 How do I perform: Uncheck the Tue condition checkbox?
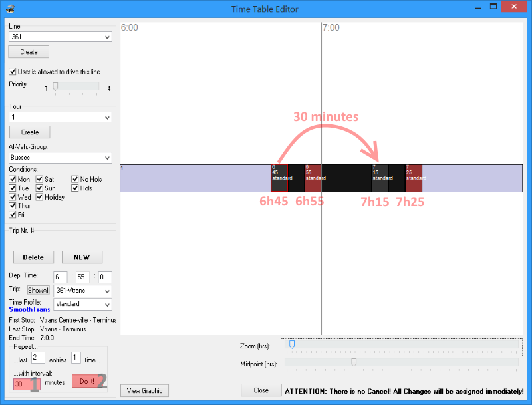pyautogui.click(x=13, y=188)
